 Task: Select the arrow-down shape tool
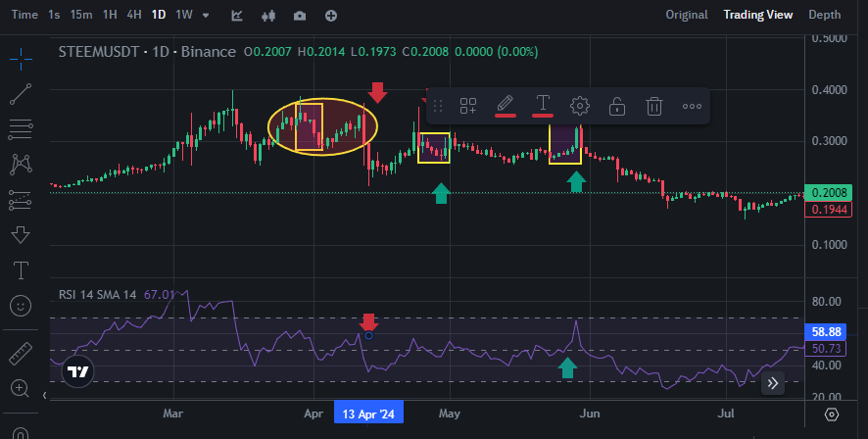tap(21, 235)
